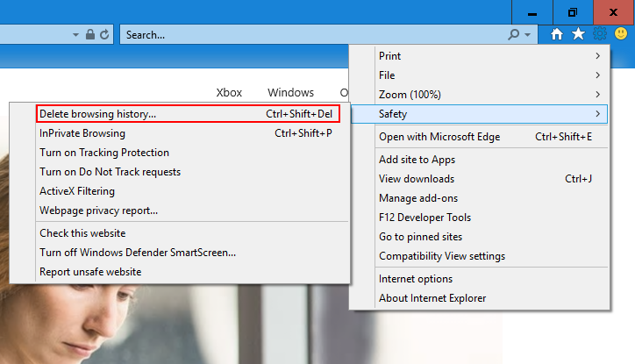Open the Safety submenu
Image resolution: width=635 pixels, height=364 pixels.
(x=479, y=114)
